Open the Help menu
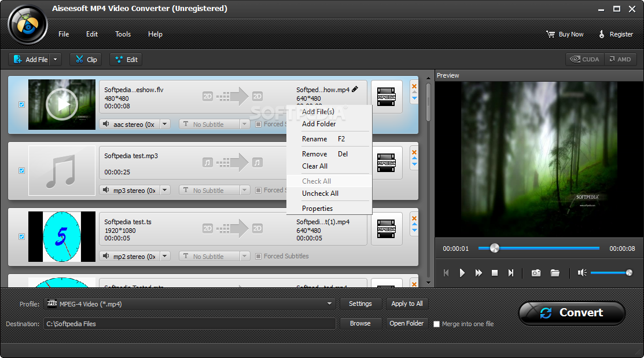 pyautogui.click(x=155, y=34)
